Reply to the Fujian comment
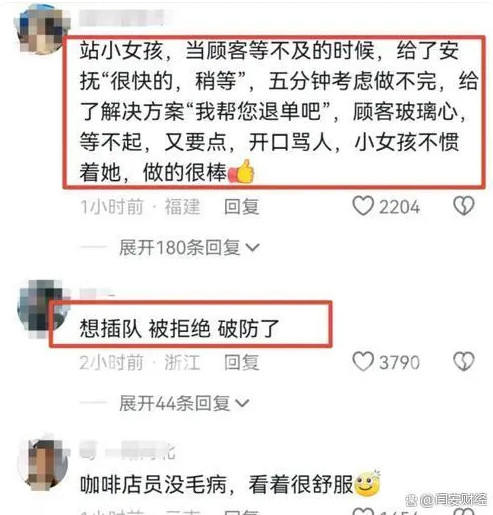The height and width of the screenshot is (515, 493). pos(241,206)
